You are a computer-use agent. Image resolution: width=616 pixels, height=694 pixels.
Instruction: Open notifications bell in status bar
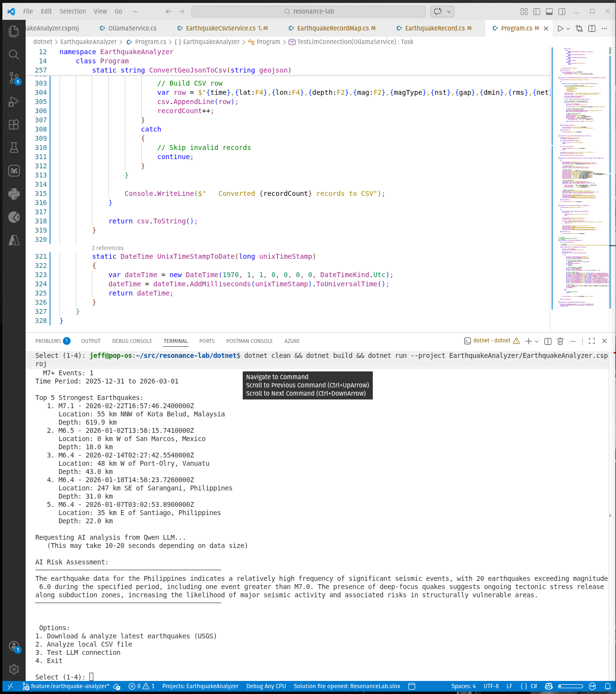(x=608, y=686)
